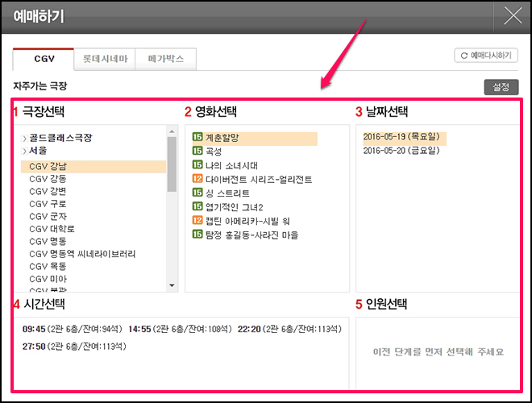This screenshot has height=403, width=532.
Task: Click the 12 rating icon beside 다이버전트
Action: (x=197, y=178)
